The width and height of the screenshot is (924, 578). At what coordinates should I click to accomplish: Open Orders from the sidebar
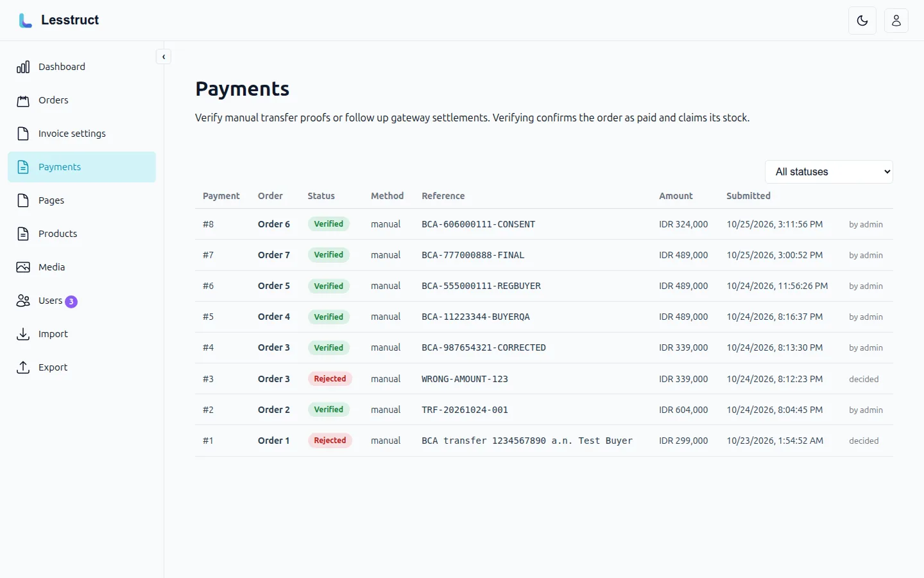click(x=81, y=100)
